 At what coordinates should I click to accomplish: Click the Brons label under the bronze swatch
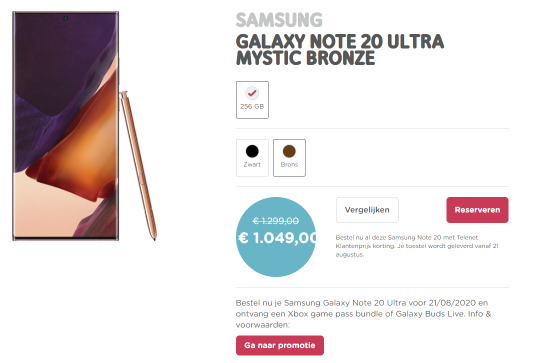click(x=289, y=165)
